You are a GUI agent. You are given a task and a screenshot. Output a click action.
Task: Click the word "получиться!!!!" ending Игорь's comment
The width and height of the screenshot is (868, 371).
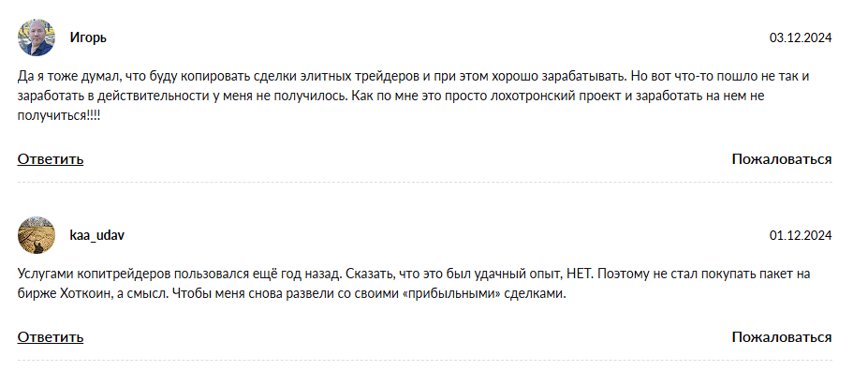pyautogui.click(x=59, y=116)
